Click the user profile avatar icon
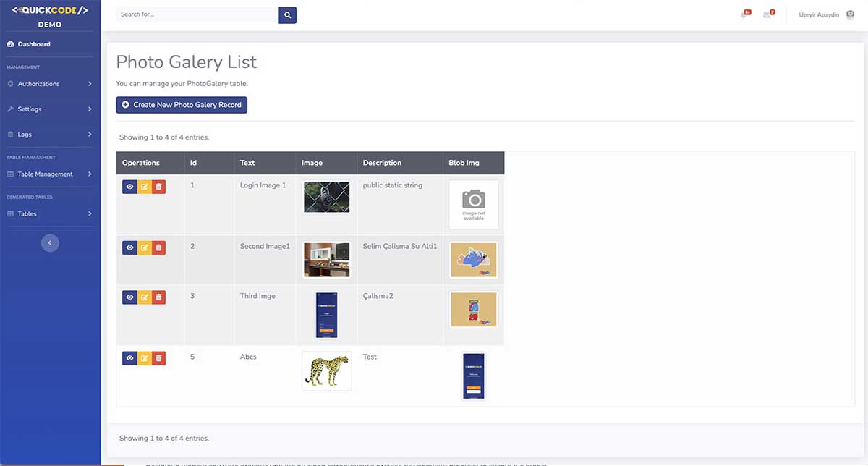This screenshot has height=466, width=868. point(850,14)
